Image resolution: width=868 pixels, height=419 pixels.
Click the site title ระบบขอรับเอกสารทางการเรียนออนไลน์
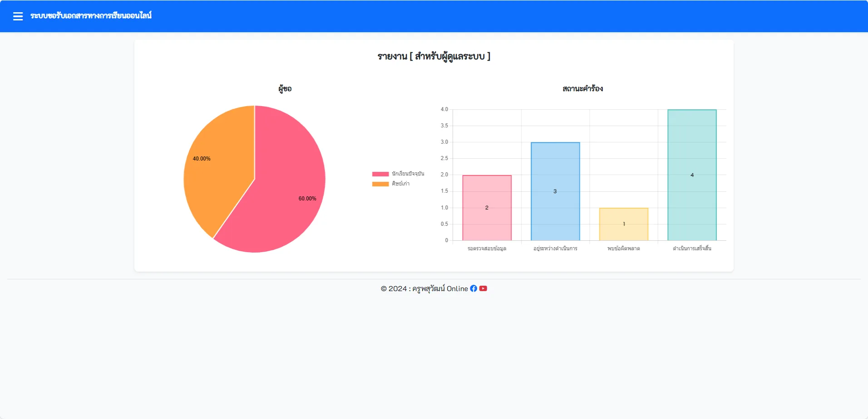(x=91, y=16)
